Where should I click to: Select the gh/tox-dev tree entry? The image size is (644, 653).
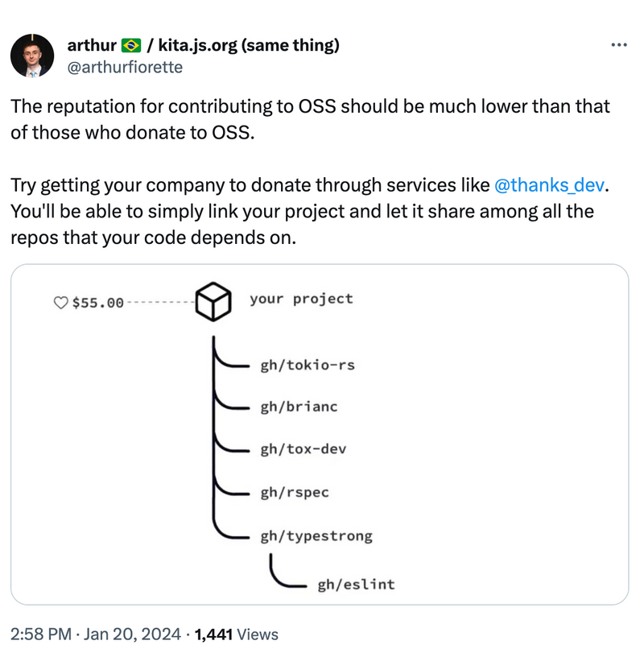point(303,449)
